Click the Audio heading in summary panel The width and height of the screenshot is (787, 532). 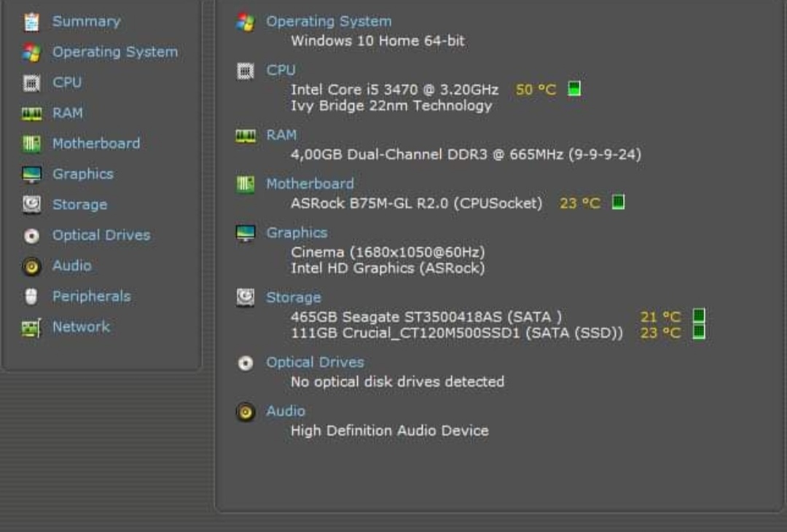(286, 411)
